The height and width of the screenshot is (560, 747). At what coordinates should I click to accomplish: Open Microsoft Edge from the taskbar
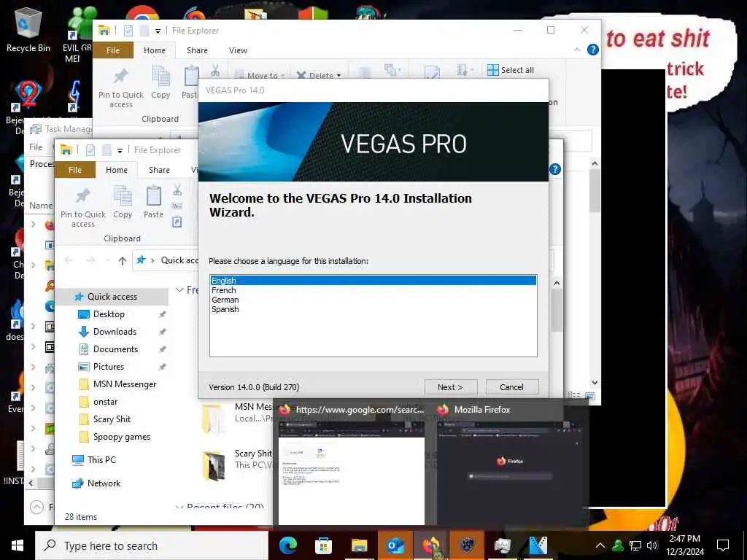pyautogui.click(x=287, y=545)
